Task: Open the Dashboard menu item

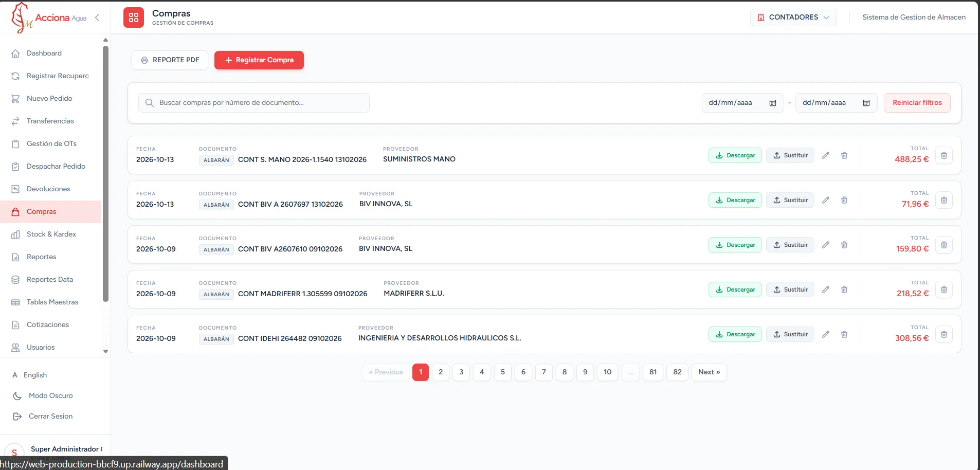Action: [50, 53]
